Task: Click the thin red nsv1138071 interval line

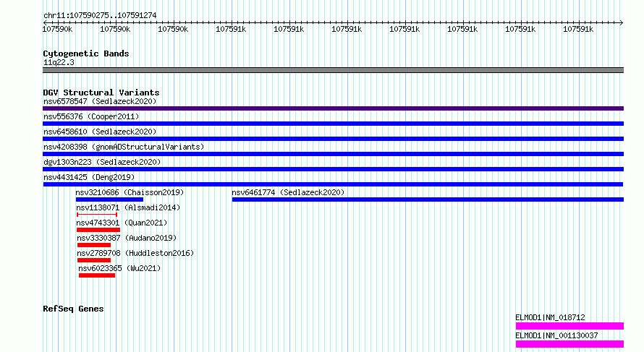Action: coord(97,215)
